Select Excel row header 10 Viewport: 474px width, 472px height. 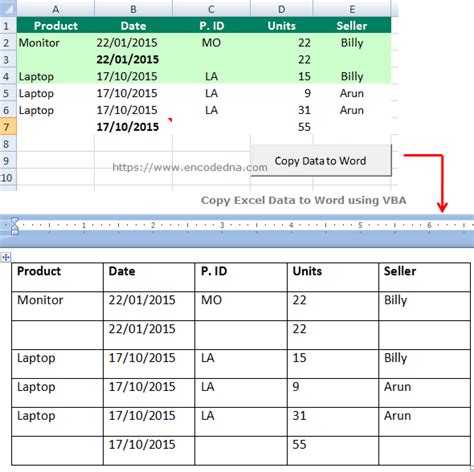[x=7, y=177]
